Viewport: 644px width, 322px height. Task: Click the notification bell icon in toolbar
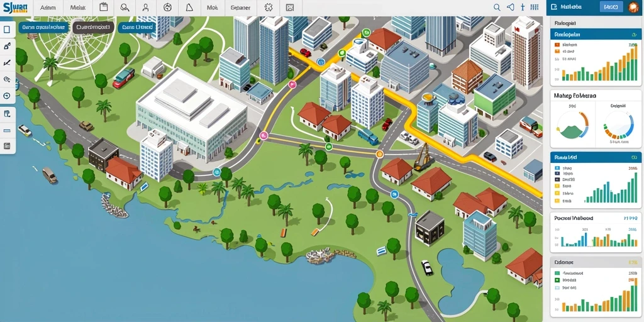[189, 7]
